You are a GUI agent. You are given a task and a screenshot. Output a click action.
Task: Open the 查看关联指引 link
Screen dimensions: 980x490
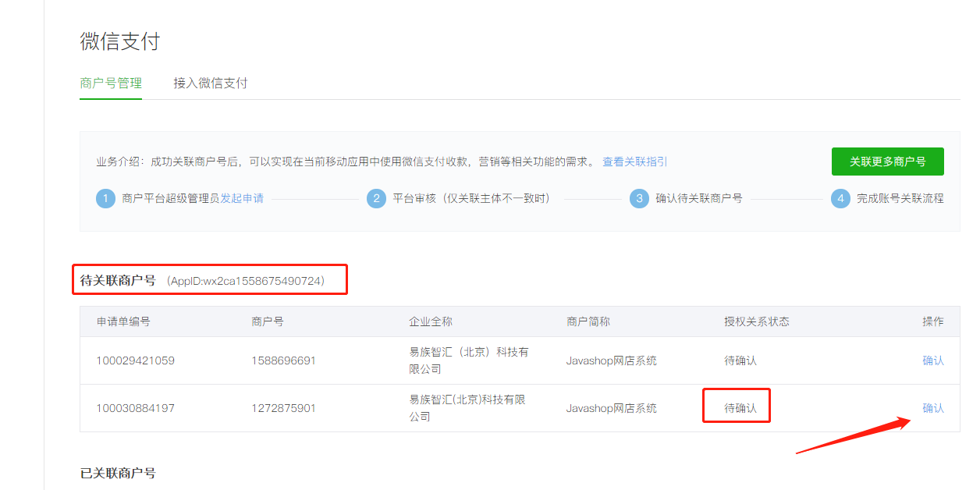pyautogui.click(x=635, y=162)
